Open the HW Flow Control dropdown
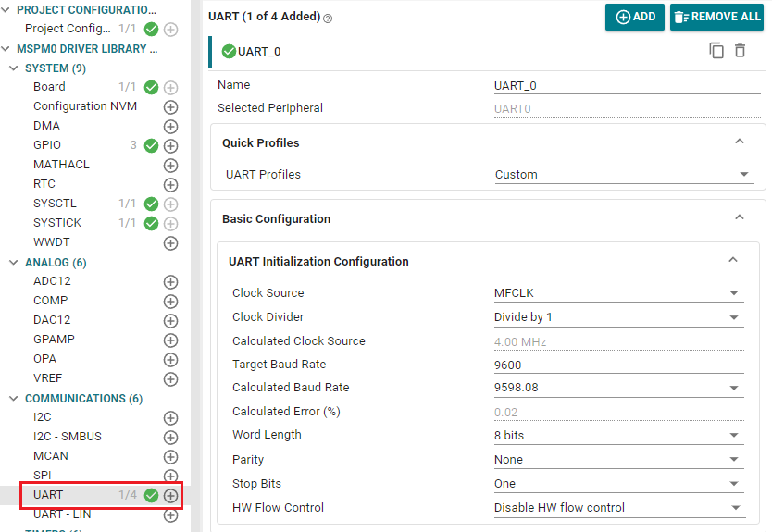 pyautogui.click(x=617, y=508)
